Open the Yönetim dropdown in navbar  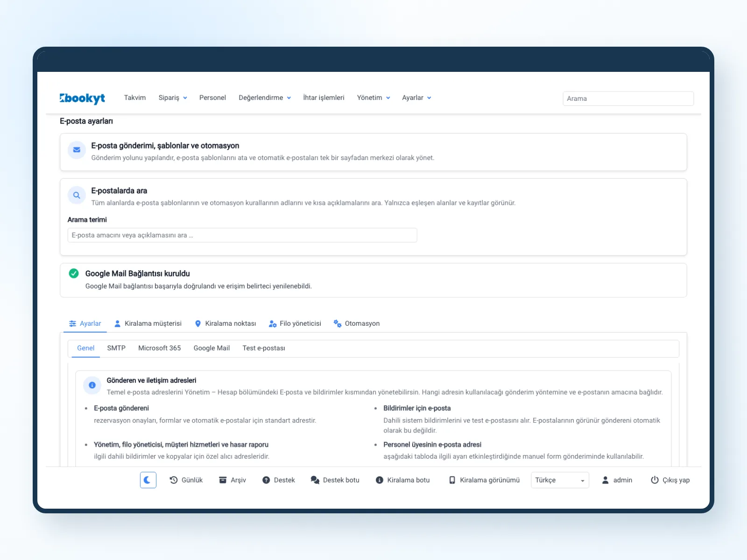(373, 98)
